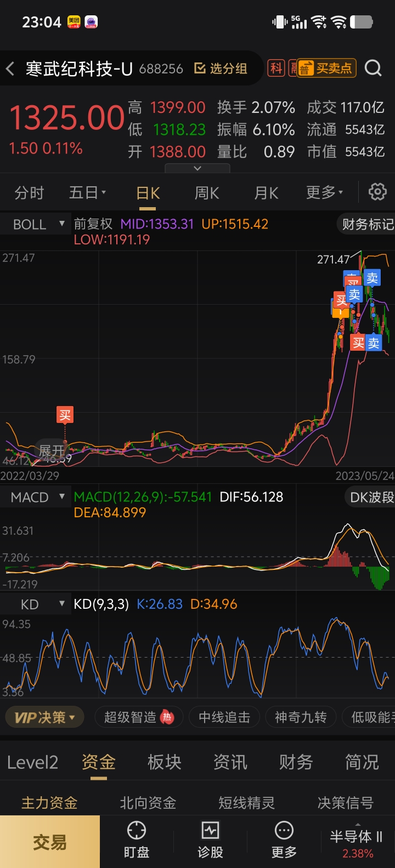Open the 更多 chart period dropdown

(x=325, y=192)
